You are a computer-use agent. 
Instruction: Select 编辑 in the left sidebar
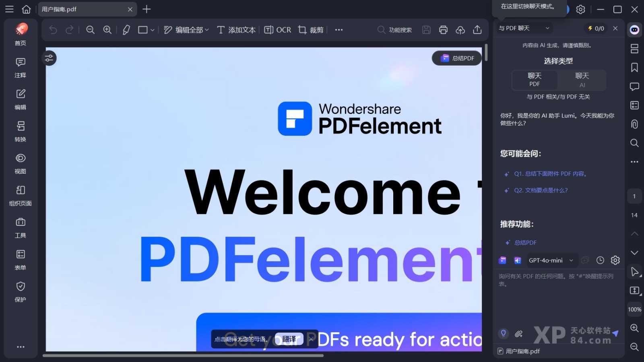pos(21,99)
